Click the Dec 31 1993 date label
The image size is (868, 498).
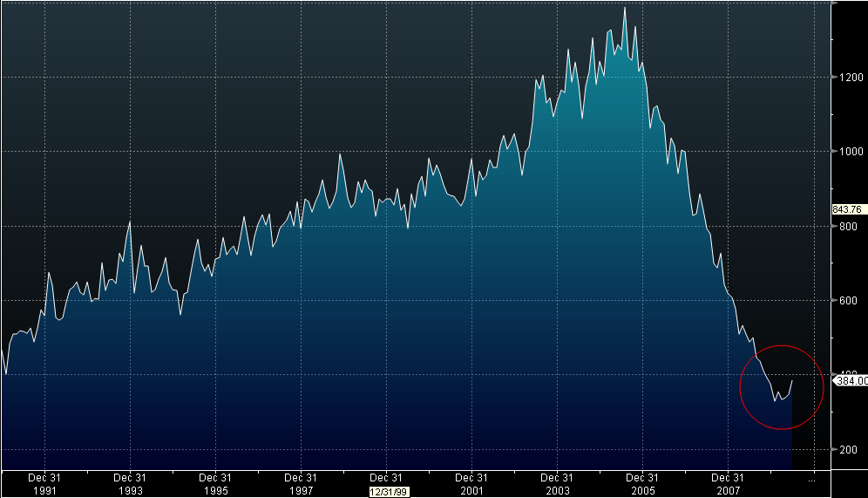[129, 484]
